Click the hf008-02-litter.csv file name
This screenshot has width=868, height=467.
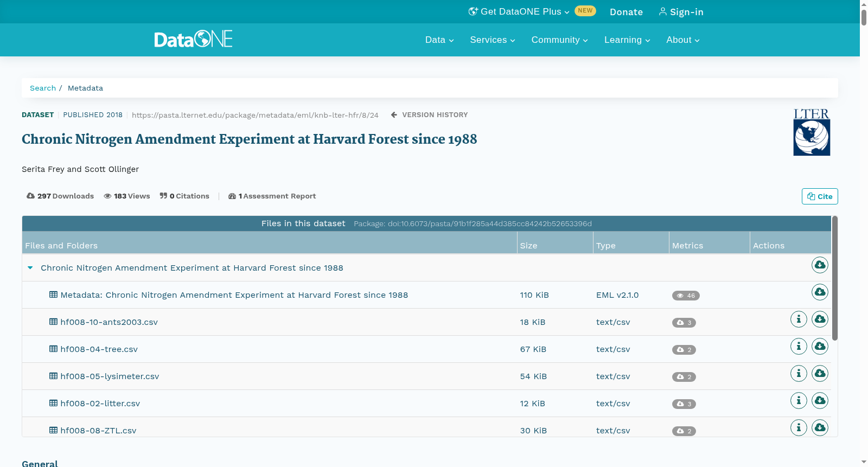click(100, 404)
